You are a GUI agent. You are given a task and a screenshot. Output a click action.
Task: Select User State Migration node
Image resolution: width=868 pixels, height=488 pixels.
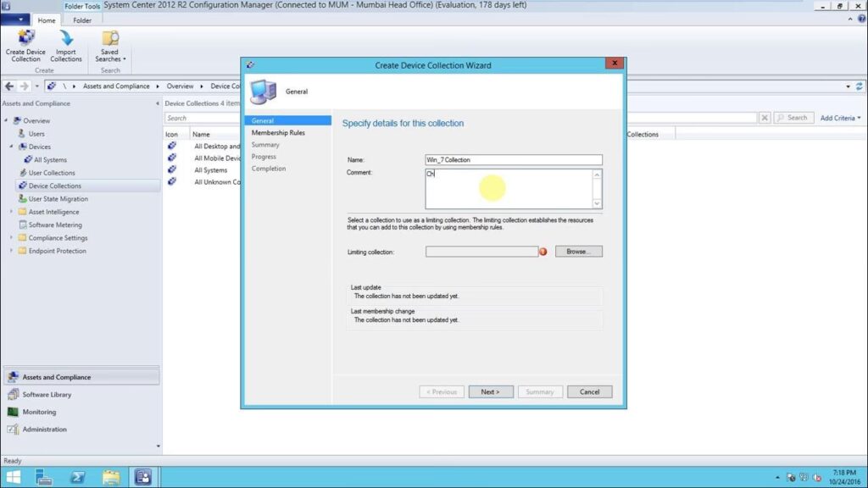(58, 199)
